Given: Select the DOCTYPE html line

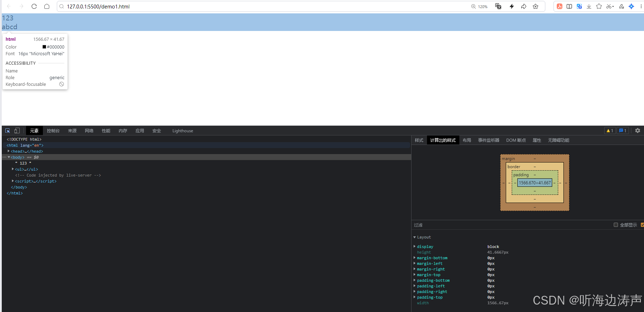Looking at the screenshot, I should pos(24,139).
